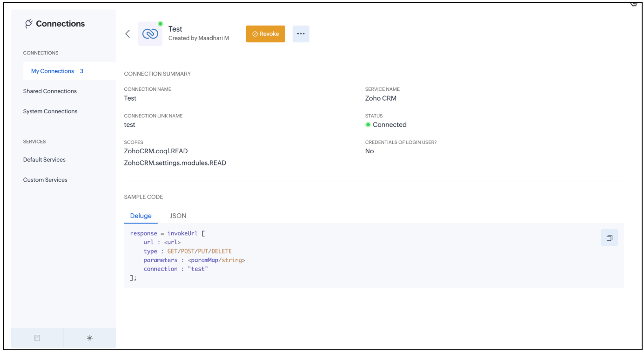Screen dimensions: 644x354
Task: Click the parameters paramMap/string code line
Action: tap(195, 260)
